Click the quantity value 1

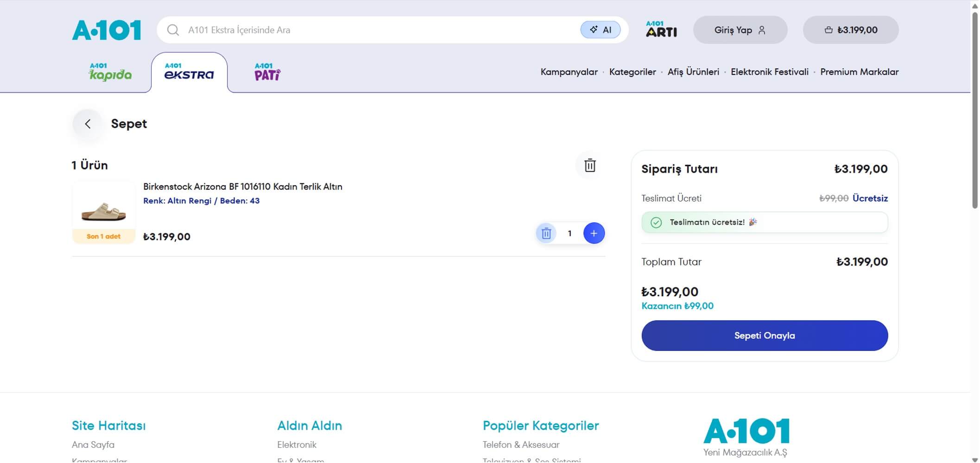click(x=569, y=233)
